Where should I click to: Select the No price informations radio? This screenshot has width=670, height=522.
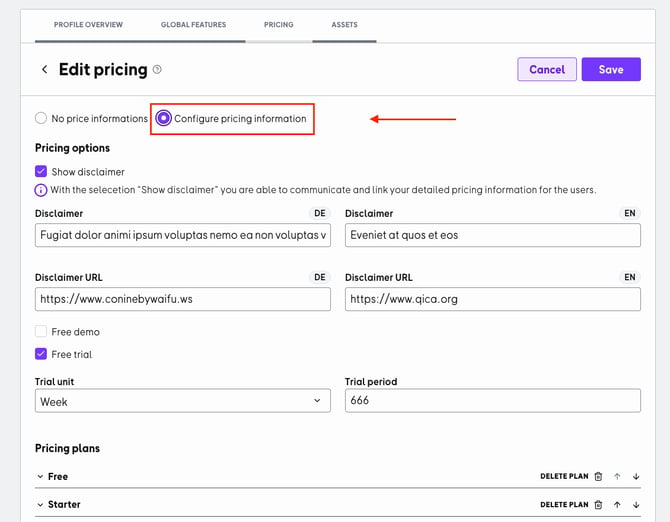(x=41, y=118)
